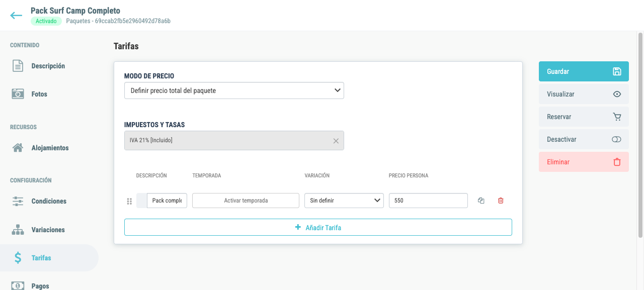644x290 pixels.
Task: Grab the drag handle of the rate row
Action: 129,201
